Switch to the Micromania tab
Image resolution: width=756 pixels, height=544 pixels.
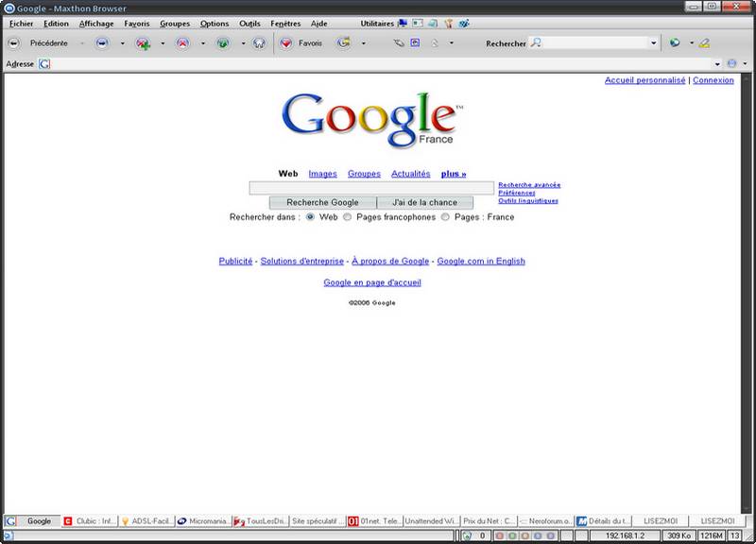point(203,521)
